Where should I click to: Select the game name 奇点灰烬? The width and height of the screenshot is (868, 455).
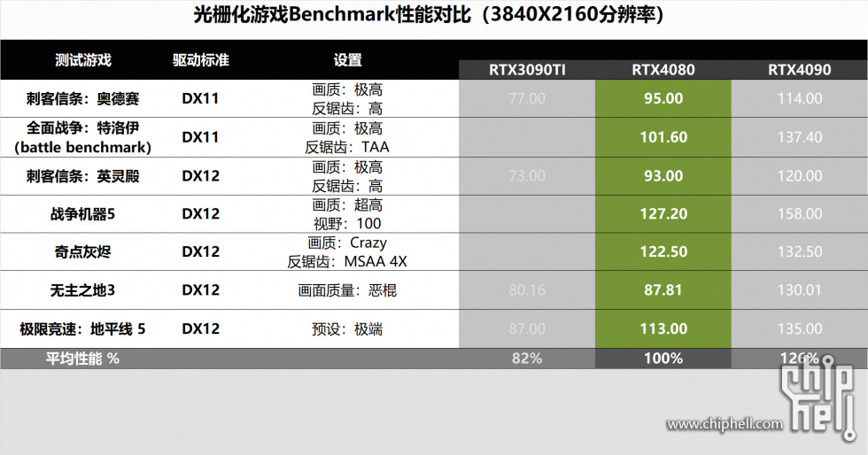pos(83,252)
